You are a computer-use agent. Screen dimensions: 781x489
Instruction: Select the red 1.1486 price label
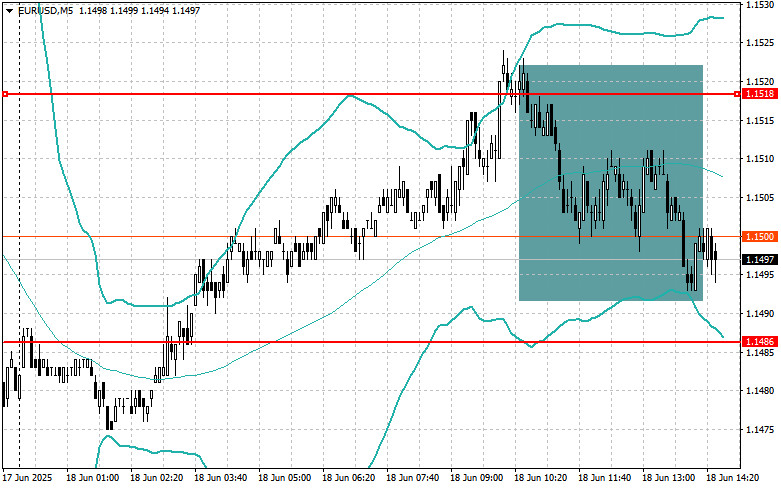coord(759,342)
